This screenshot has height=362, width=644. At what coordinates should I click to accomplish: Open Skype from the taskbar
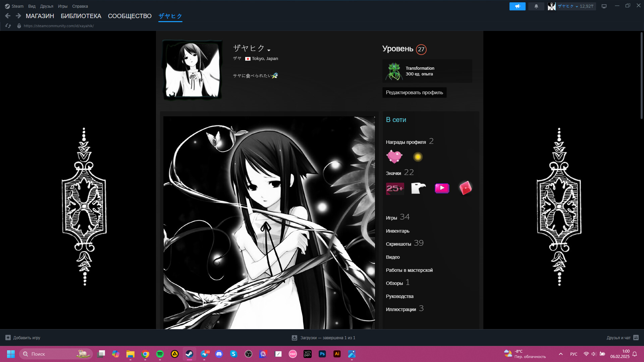tap(234, 354)
